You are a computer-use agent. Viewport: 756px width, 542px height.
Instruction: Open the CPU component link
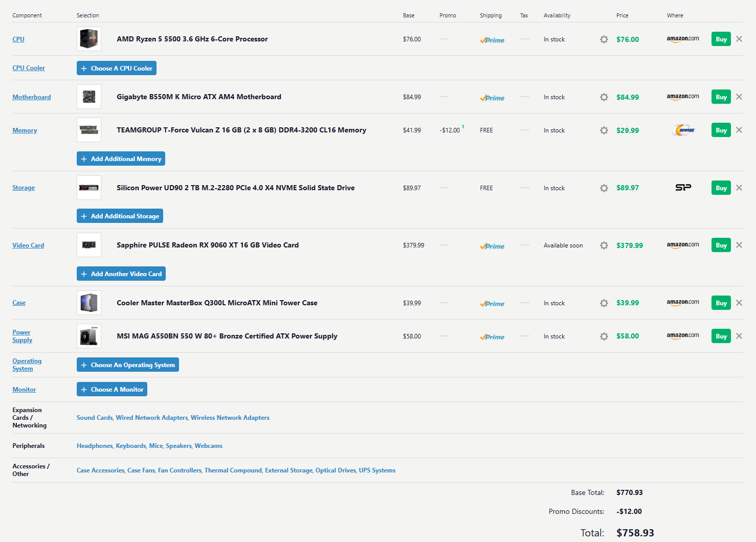pyautogui.click(x=18, y=39)
